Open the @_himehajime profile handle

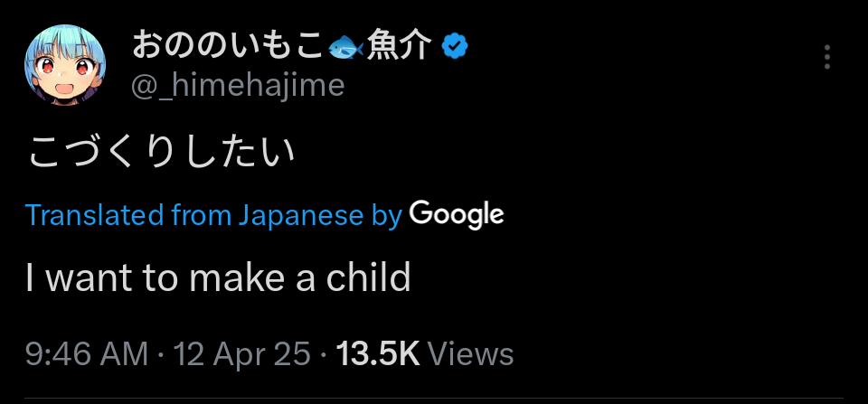[238, 85]
